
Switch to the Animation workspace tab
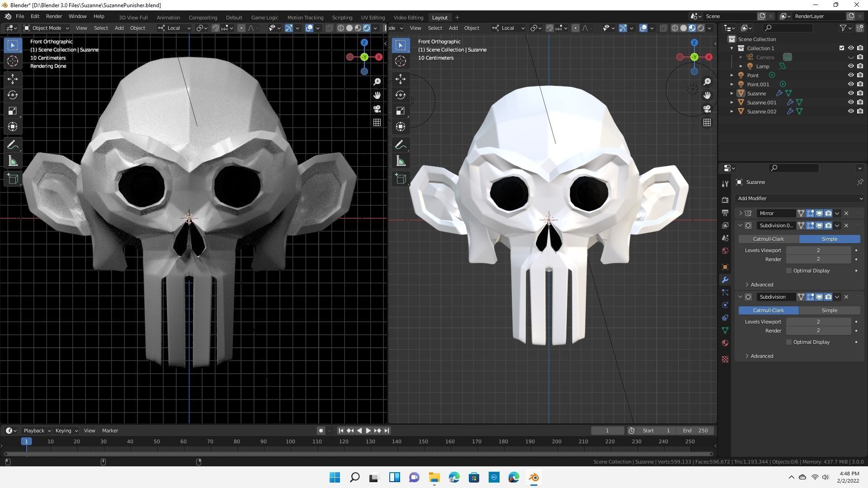pyautogui.click(x=168, y=18)
